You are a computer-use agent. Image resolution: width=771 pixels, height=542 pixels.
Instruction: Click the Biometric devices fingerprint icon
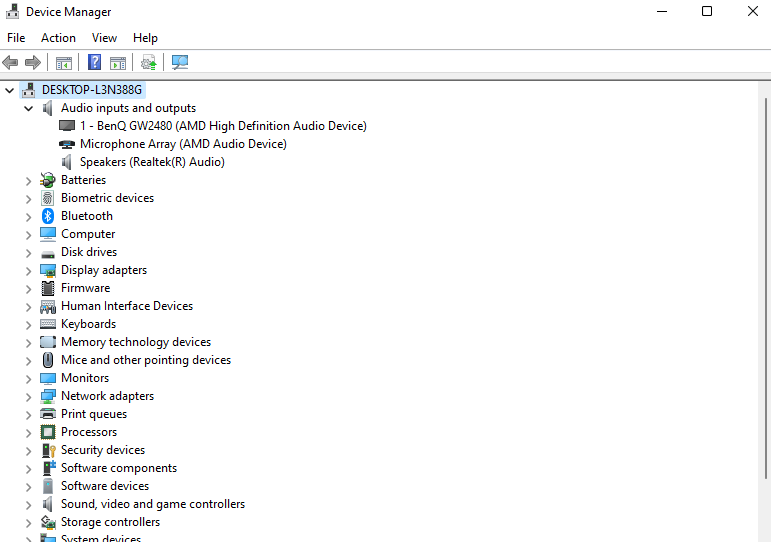point(48,198)
